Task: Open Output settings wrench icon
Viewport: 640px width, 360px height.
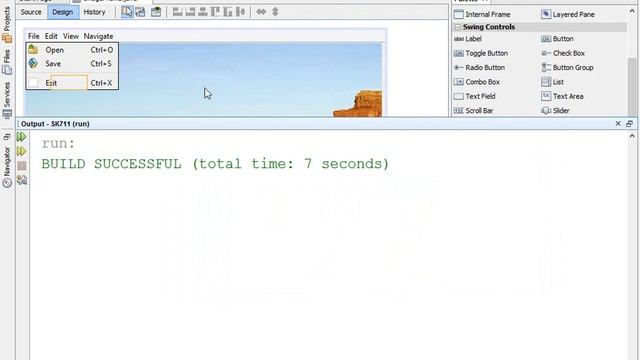Action: pos(22,180)
